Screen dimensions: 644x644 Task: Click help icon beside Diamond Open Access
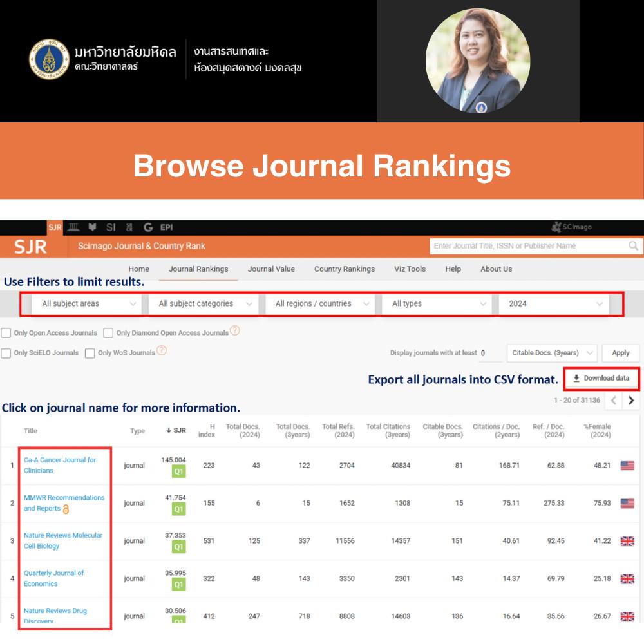[x=235, y=331]
